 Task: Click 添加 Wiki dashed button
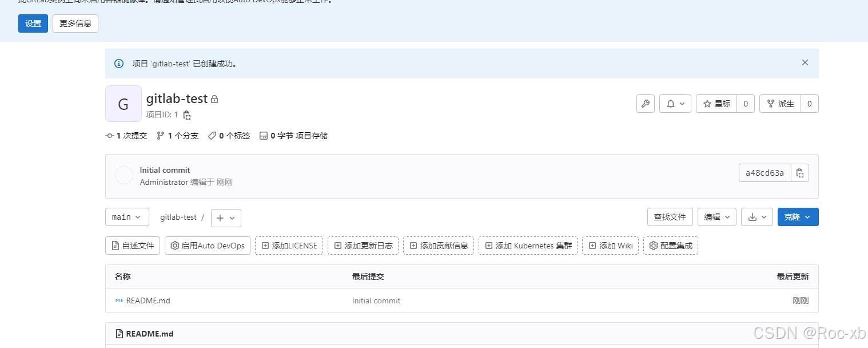pyautogui.click(x=611, y=246)
